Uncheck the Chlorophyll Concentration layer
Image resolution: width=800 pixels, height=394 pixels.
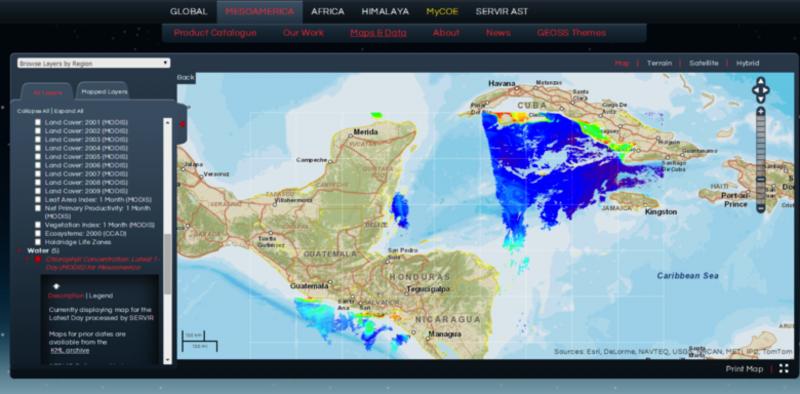pos(38,260)
